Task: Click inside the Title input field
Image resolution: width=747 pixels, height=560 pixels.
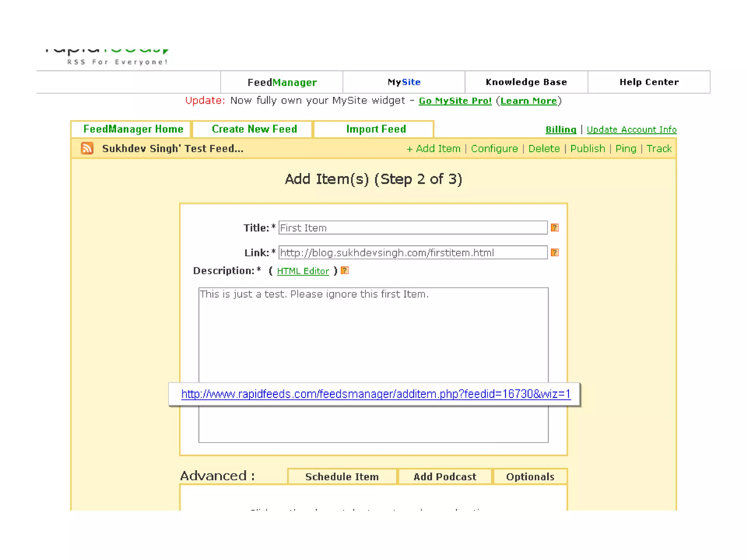Action: tap(413, 228)
